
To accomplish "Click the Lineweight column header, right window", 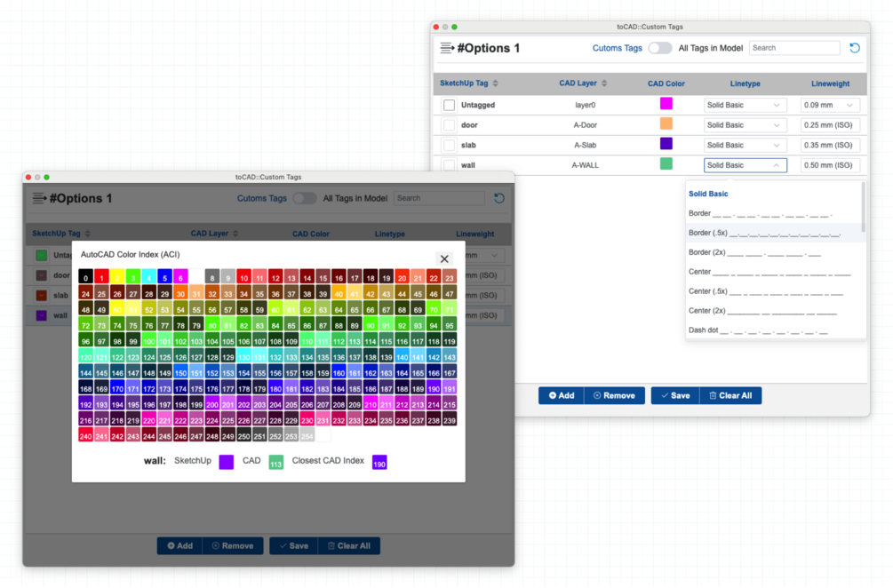I will point(830,83).
